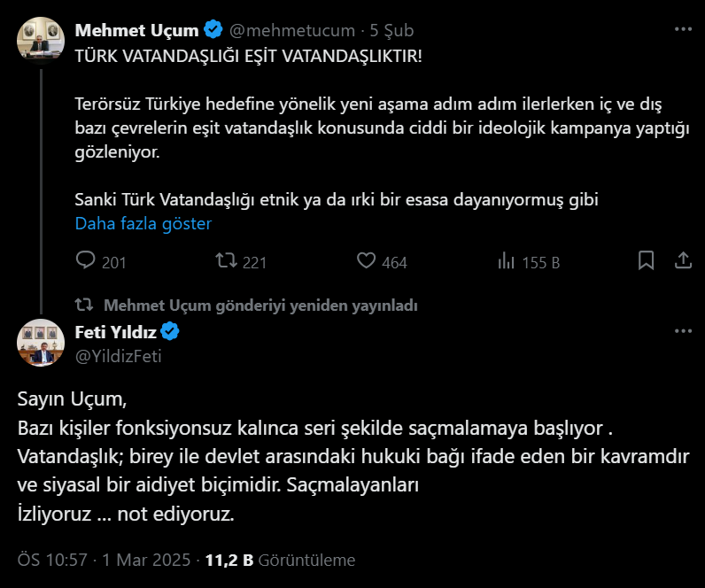
Task: Click the @YildizFeti handle
Action: click(118, 356)
